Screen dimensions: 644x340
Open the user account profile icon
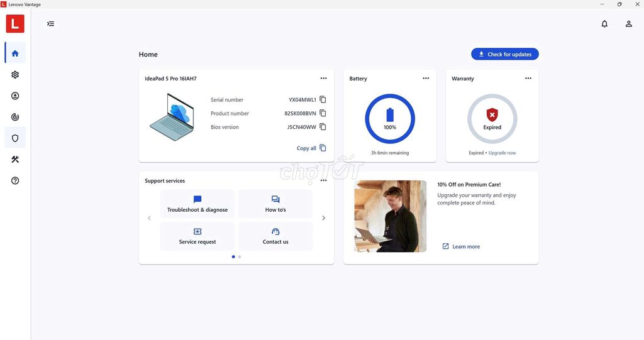(x=628, y=24)
